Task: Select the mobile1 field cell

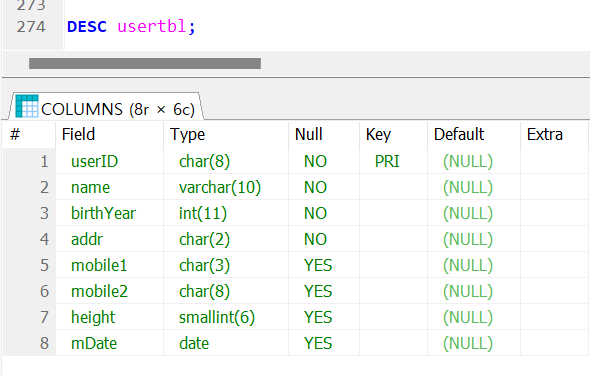Action: tap(109, 265)
